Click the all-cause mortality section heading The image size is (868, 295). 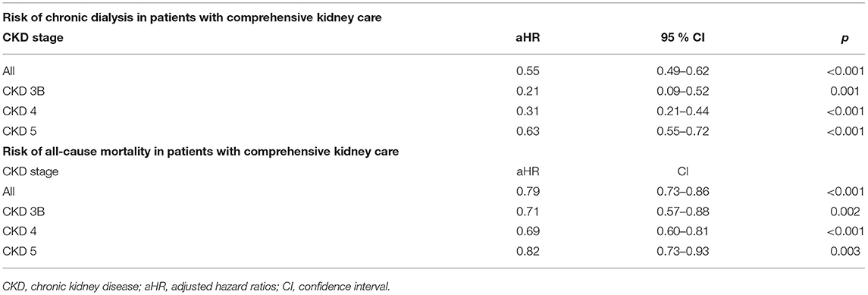point(200,151)
